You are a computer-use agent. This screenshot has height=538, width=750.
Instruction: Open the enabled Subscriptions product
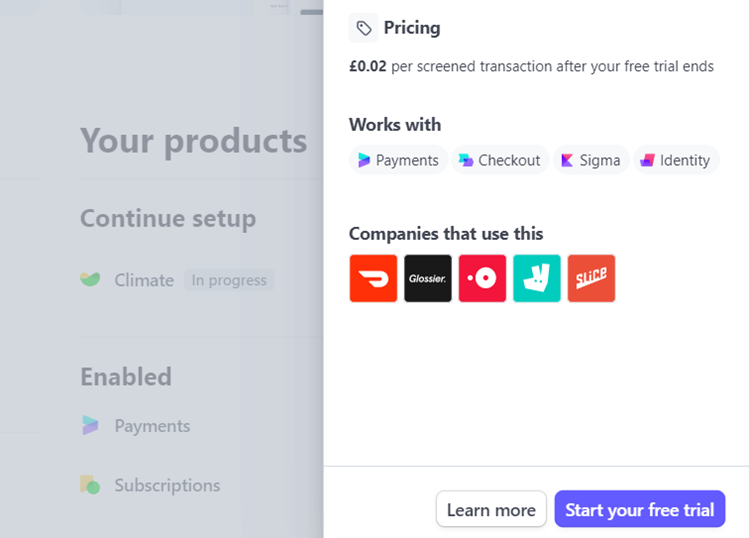click(167, 485)
